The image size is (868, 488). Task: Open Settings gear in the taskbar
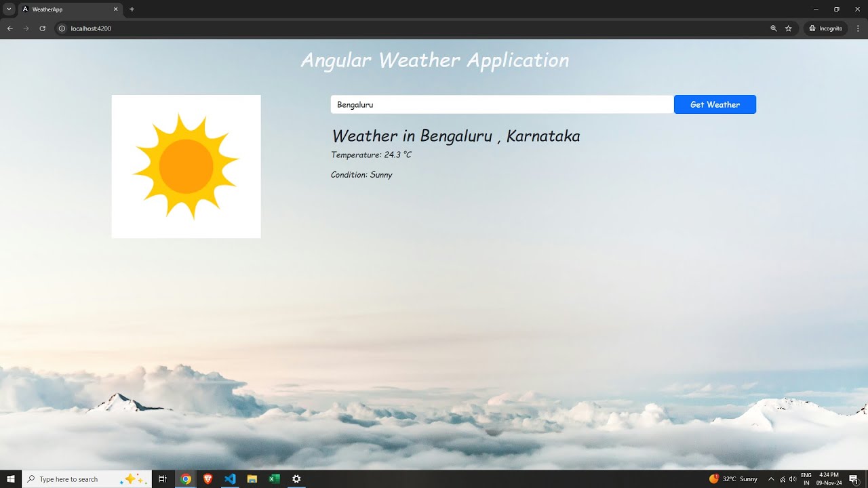296,479
